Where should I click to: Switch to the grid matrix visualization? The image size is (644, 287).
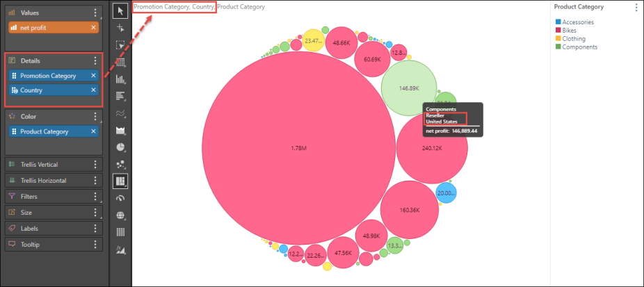[120, 62]
